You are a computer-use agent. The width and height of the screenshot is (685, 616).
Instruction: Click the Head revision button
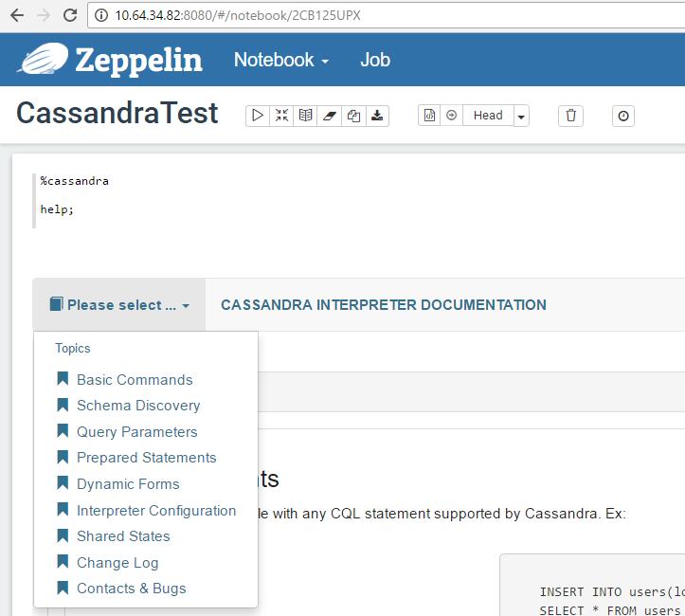coord(488,116)
